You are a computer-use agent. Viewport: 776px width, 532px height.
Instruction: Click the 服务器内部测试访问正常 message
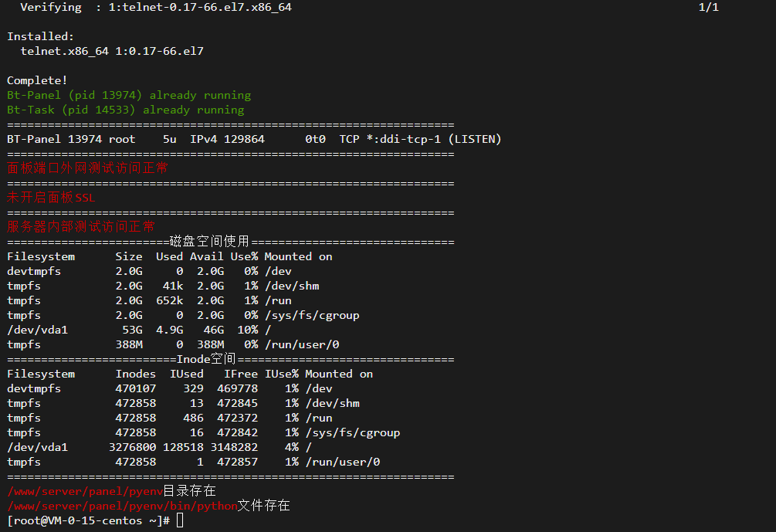81,227
